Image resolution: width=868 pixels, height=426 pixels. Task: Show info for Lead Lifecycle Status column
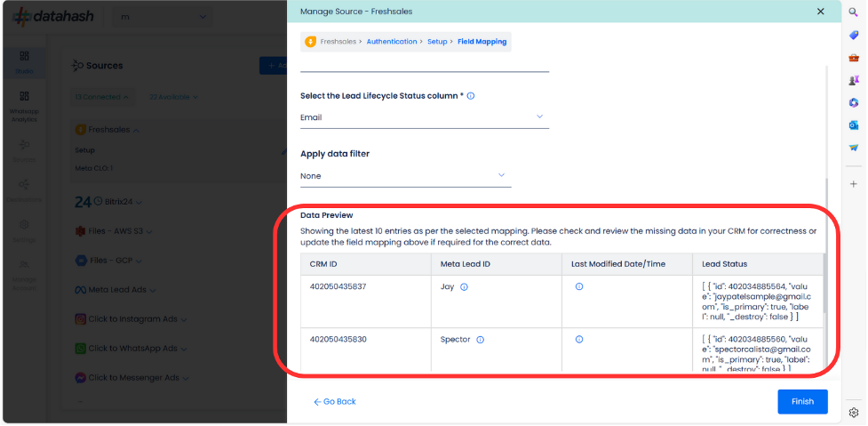[x=471, y=96]
